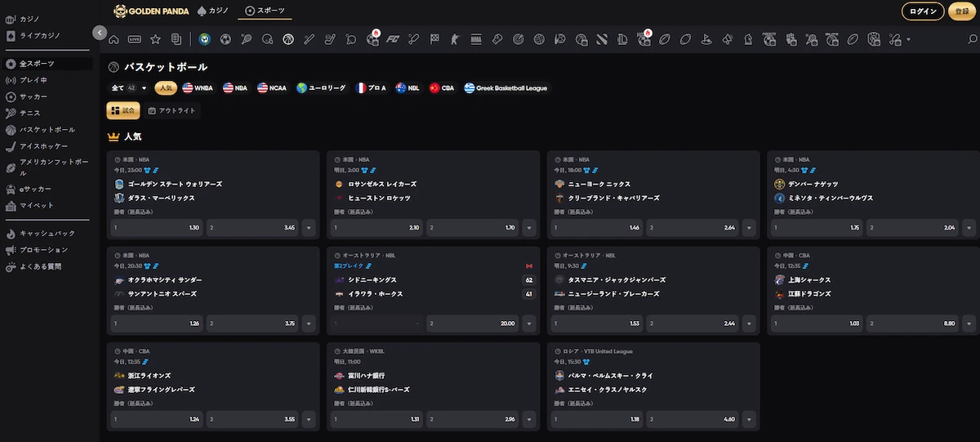
Task: Select the baseball bat sport icon
Action: click(309, 39)
